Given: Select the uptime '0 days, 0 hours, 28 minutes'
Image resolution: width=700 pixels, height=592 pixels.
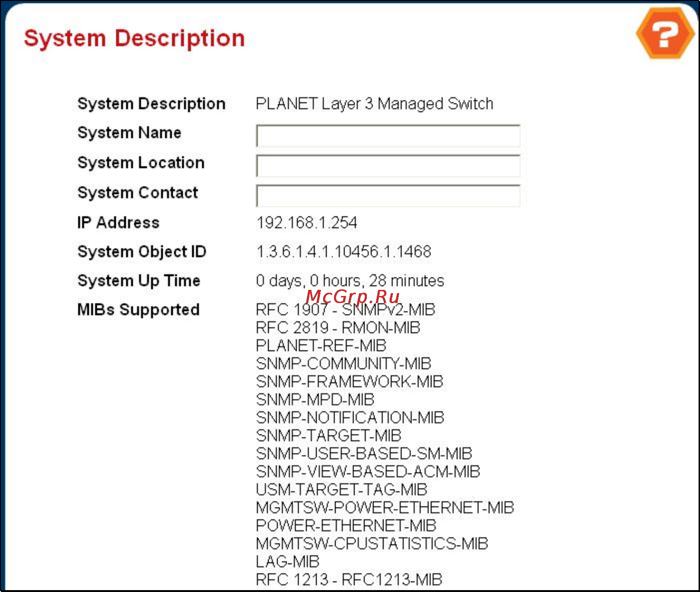Looking at the screenshot, I should [350, 281].
